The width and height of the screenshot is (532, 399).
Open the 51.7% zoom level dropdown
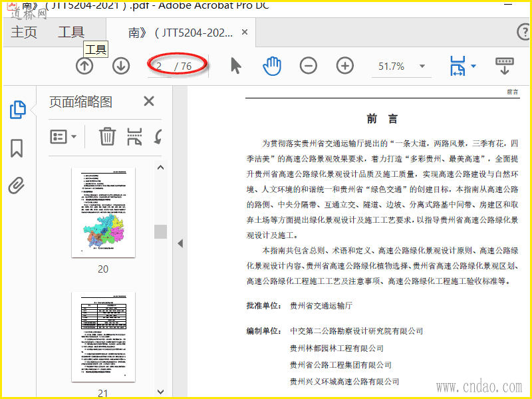click(x=422, y=66)
